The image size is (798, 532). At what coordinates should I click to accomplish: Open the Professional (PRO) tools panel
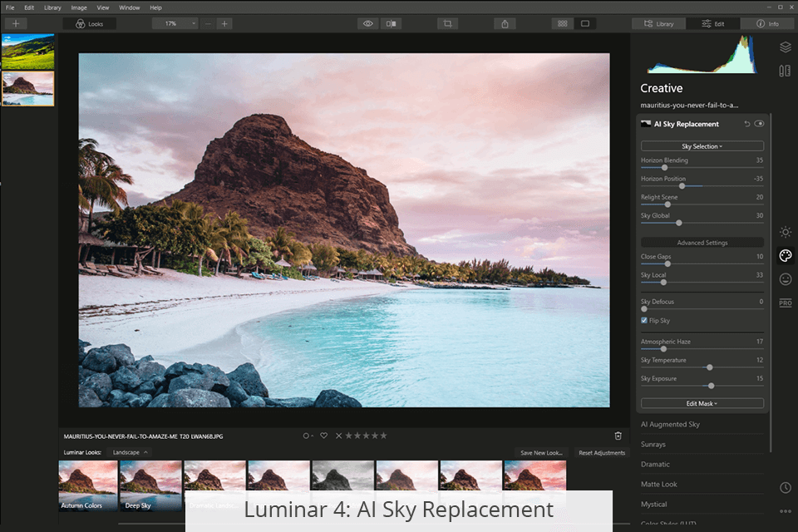786,303
